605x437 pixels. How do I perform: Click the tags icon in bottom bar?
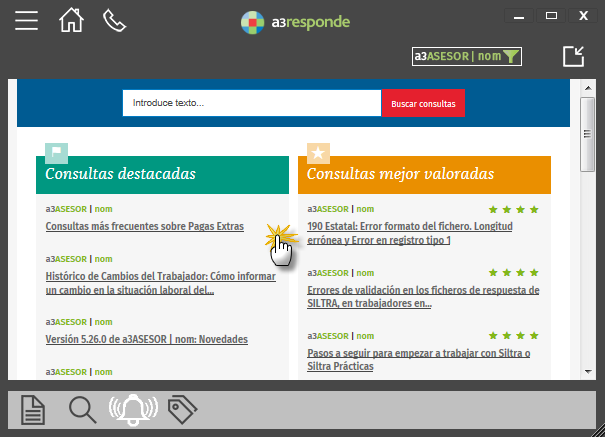182,409
